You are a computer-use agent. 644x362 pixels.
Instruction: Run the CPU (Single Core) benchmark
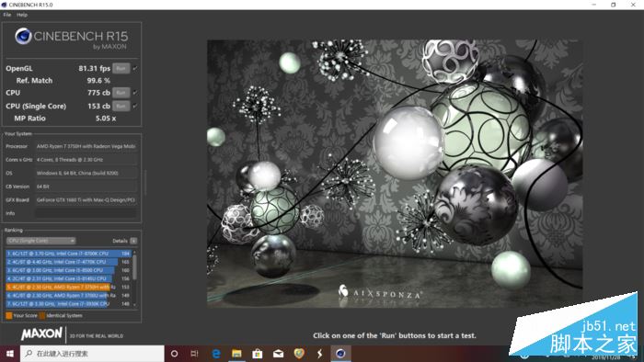click(121, 107)
